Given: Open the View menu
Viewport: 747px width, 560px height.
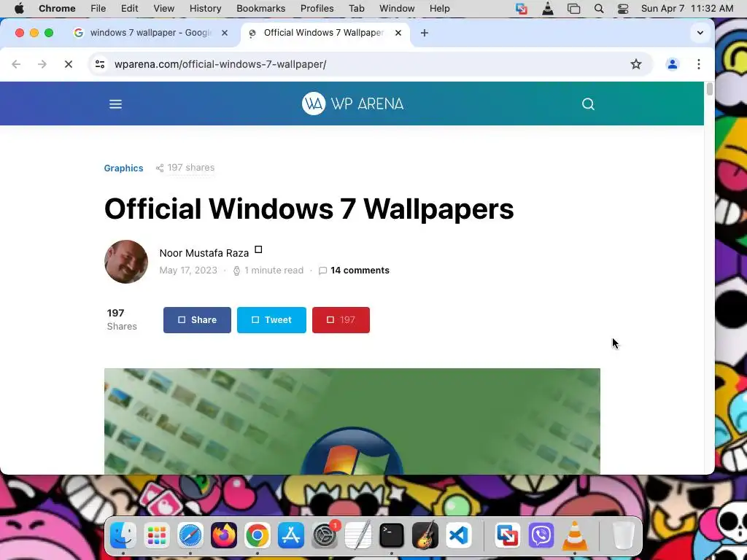Looking at the screenshot, I should (x=164, y=9).
